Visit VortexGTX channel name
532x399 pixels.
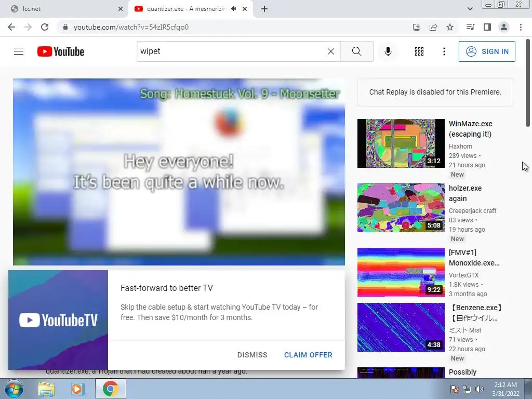tap(463, 275)
